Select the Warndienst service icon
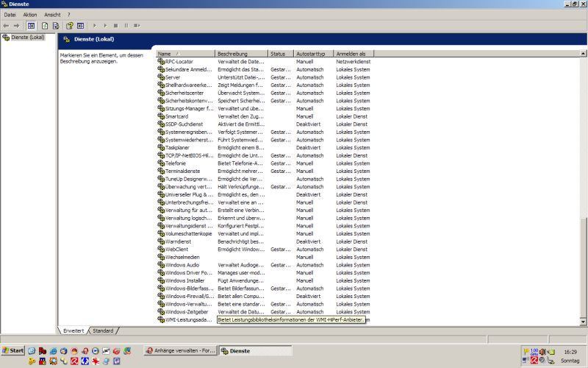The height and width of the screenshot is (368, 588). 161,241
